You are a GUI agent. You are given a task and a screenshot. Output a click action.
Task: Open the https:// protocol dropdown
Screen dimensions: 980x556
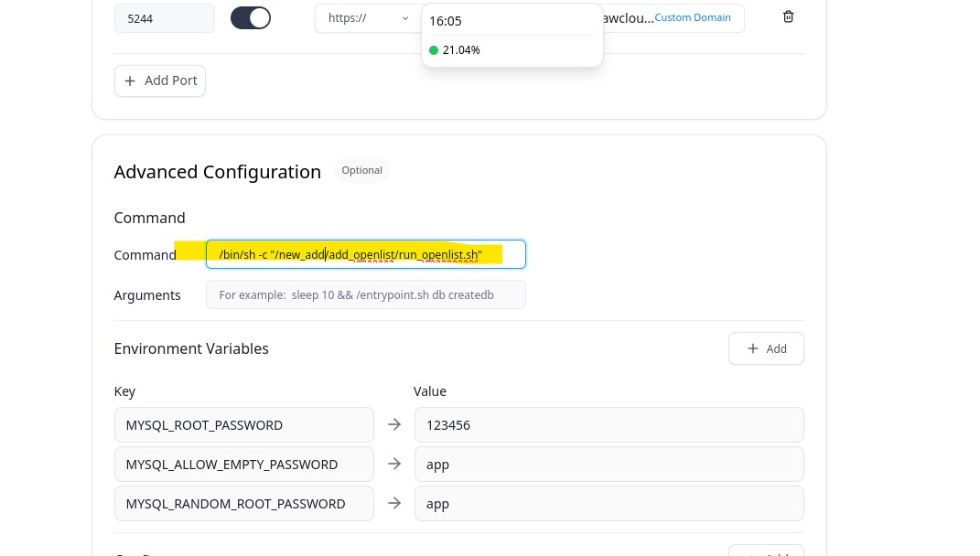tap(368, 17)
